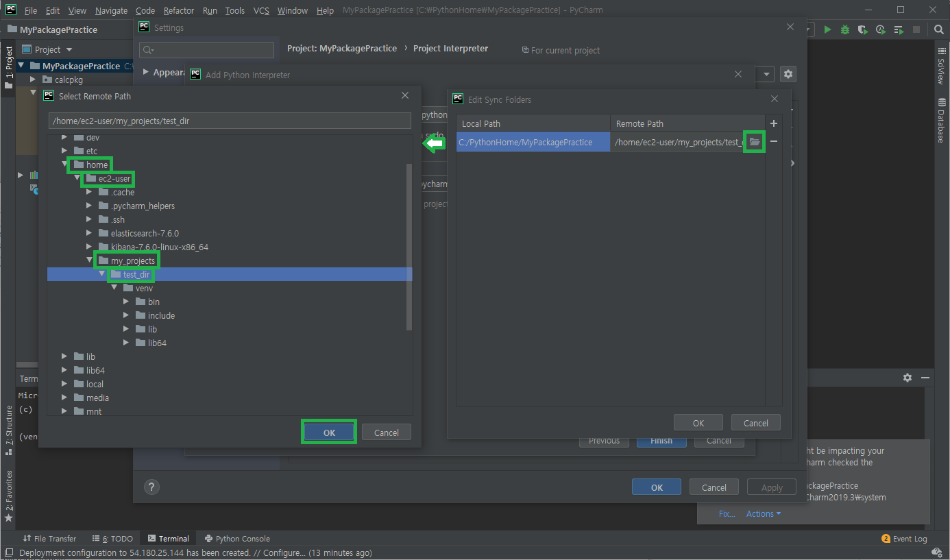The width and height of the screenshot is (950, 560).
Task: Click the PyCharm logo in the title bar
Action: [x=12, y=10]
